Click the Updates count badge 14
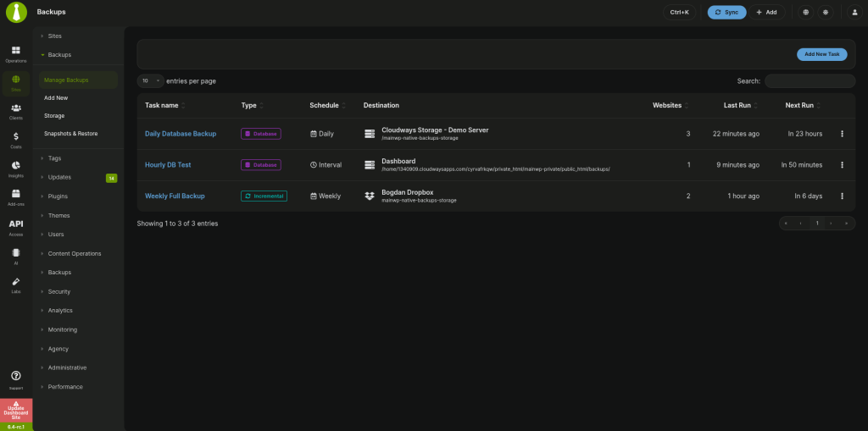The height and width of the screenshot is (431, 868). 111,178
